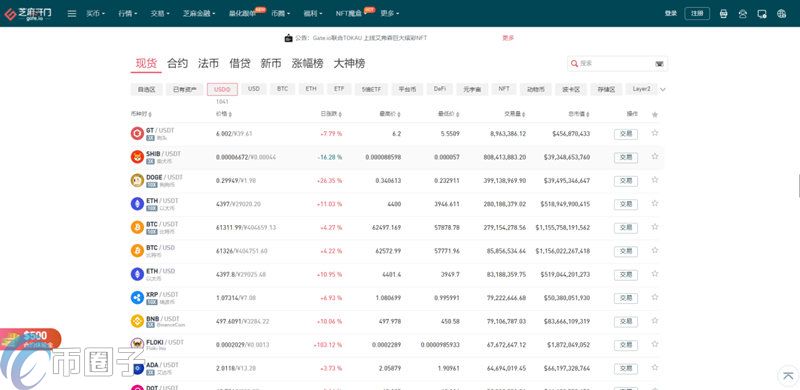Open the 更多 dropdown in header
Screen dimensions: 800x390
(x=390, y=14)
